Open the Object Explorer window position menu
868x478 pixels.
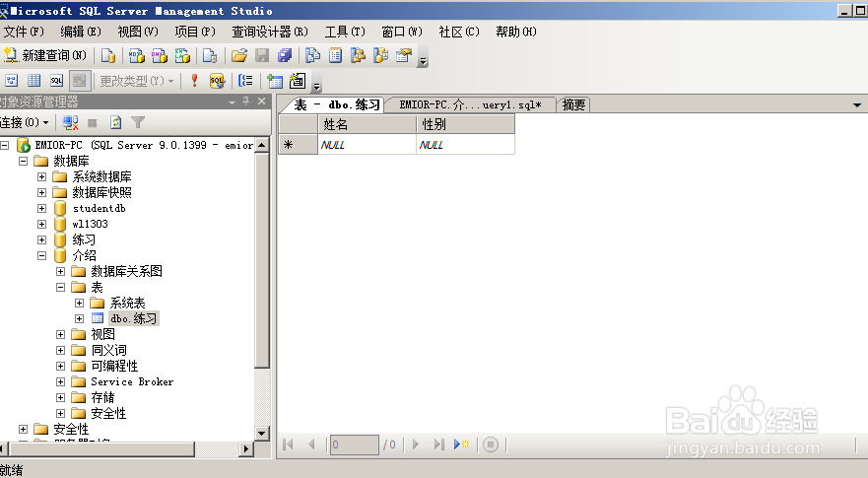[x=232, y=102]
